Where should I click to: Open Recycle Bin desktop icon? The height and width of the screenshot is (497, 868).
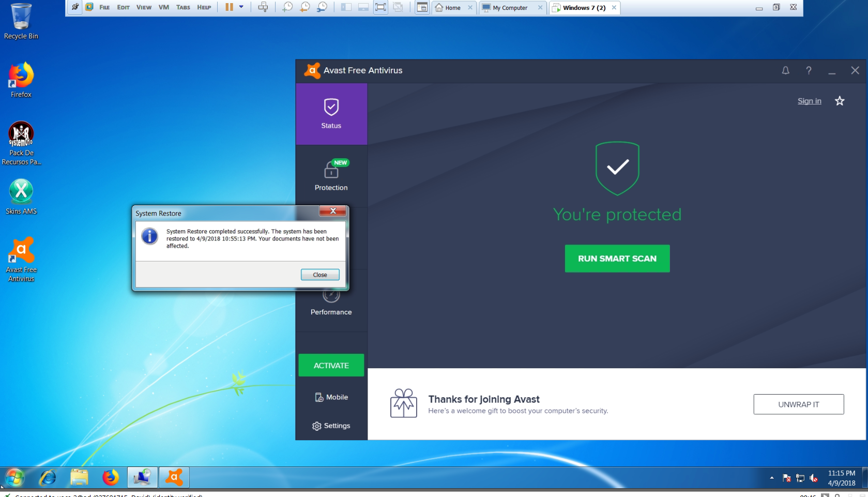click(x=21, y=21)
